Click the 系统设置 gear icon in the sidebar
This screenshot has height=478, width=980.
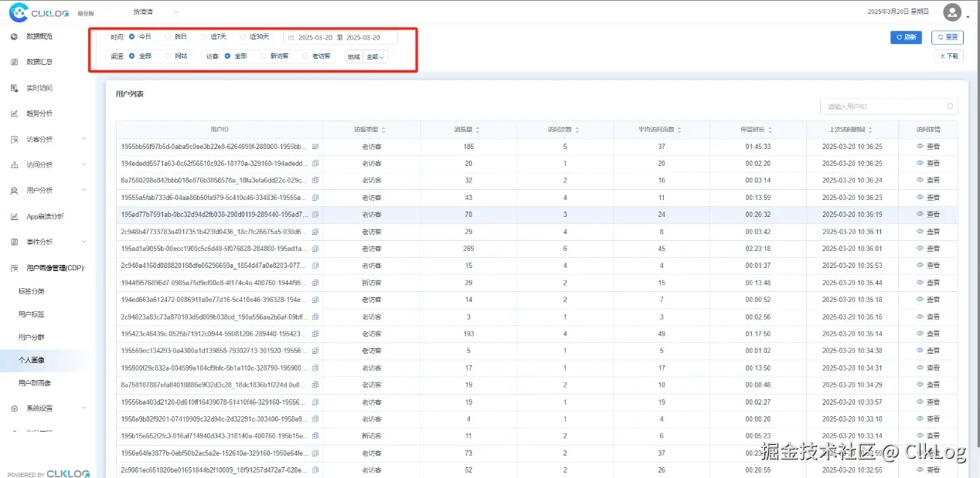14,409
